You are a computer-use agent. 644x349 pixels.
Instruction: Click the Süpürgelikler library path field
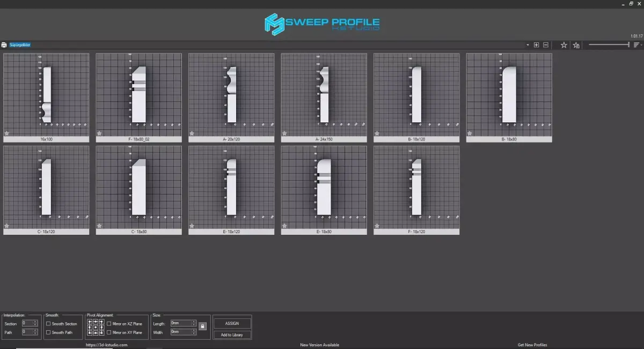(x=267, y=45)
